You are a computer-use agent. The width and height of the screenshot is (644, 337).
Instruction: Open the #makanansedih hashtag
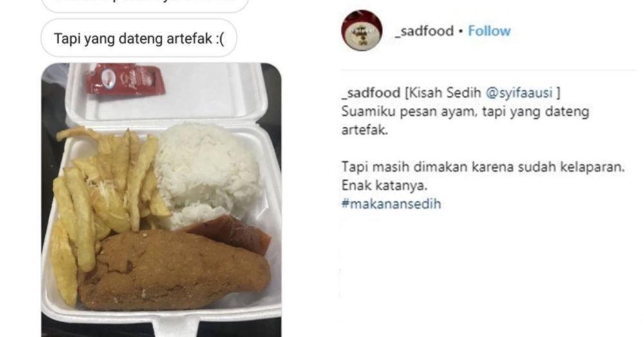391,204
